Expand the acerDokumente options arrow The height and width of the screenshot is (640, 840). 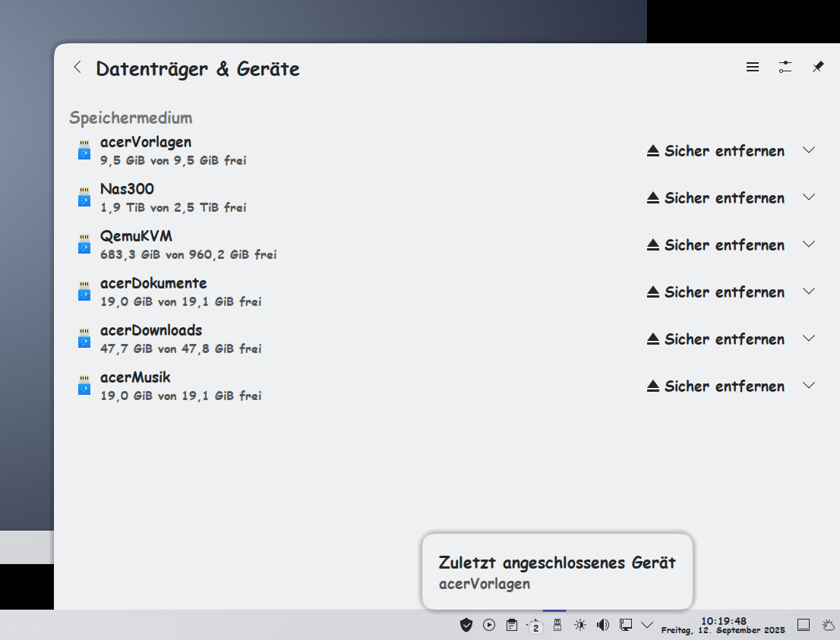tap(809, 292)
